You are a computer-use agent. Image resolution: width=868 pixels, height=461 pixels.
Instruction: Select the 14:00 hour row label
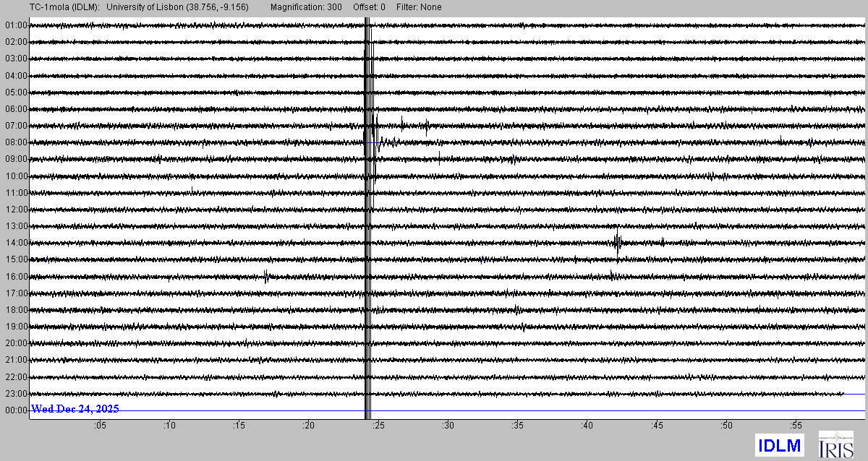click(x=16, y=243)
